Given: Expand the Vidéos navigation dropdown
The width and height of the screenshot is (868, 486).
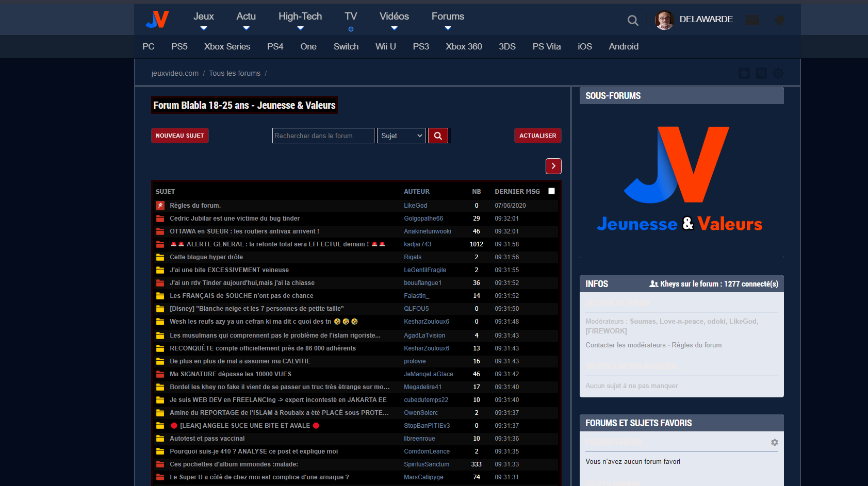Looking at the screenshot, I should click(x=394, y=21).
